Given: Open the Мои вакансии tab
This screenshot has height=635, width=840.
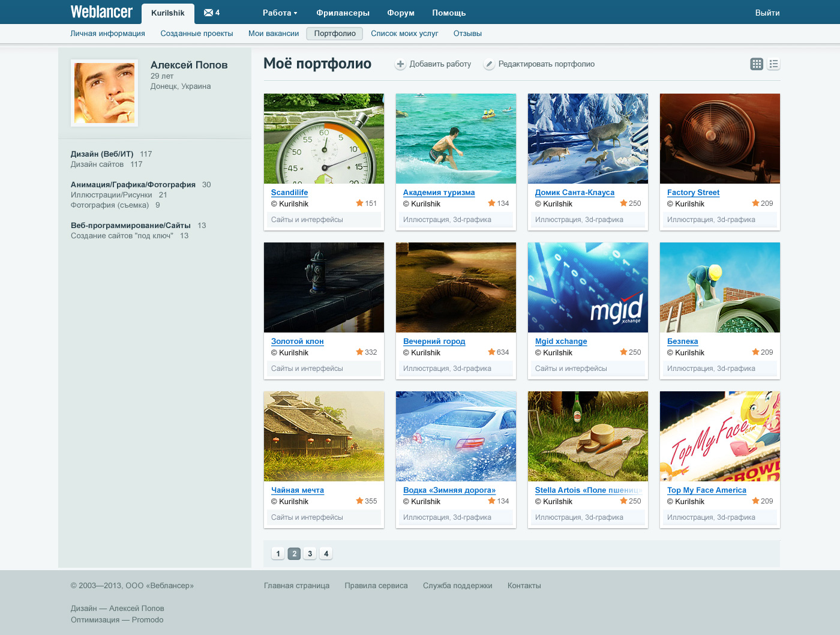Looking at the screenshot, I should coord(274,34).
